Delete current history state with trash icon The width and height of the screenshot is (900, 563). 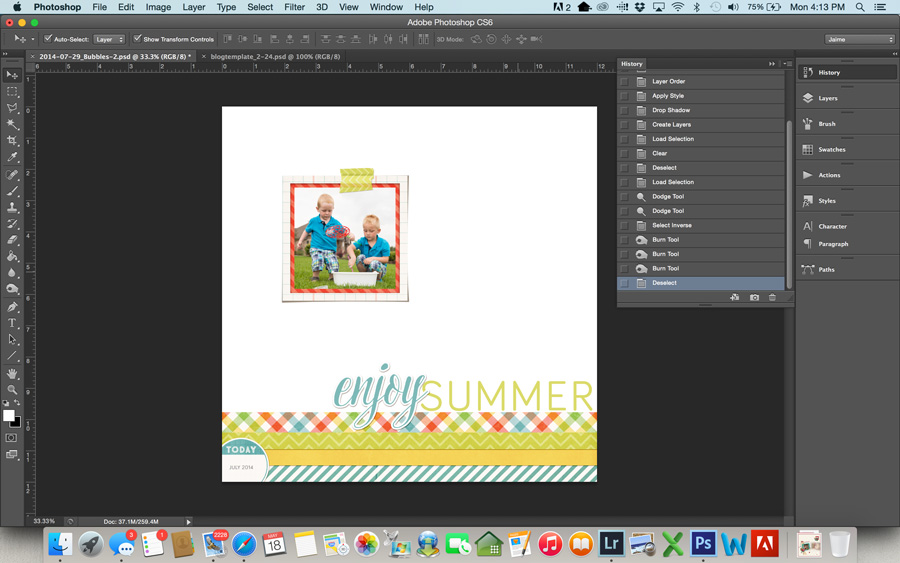tap(772, 297)
